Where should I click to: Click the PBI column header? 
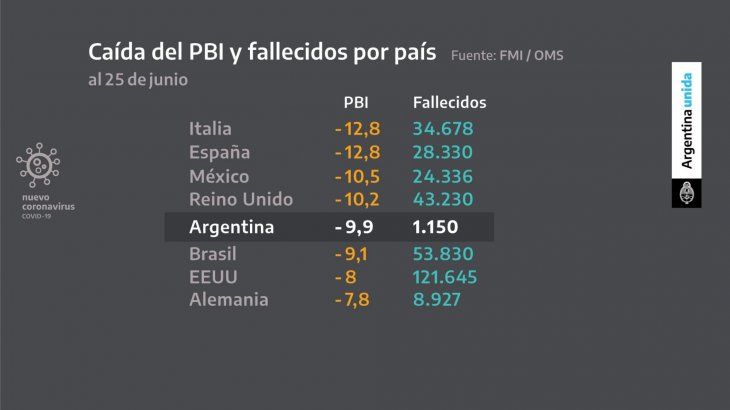coord(356,102)
